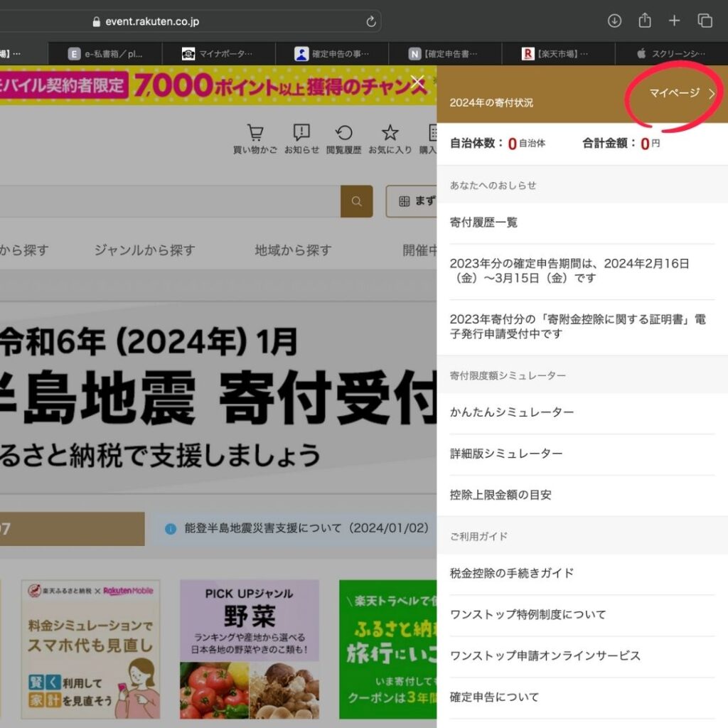Click the マイページ chevron arrow
Screen dimensions: 728x728
tap(712, 93)
